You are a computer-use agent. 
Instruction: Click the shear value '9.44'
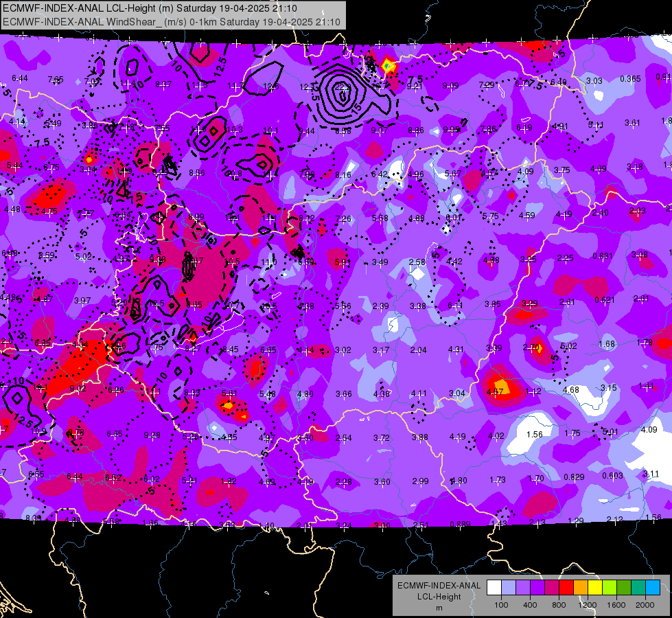click(307, 130)
